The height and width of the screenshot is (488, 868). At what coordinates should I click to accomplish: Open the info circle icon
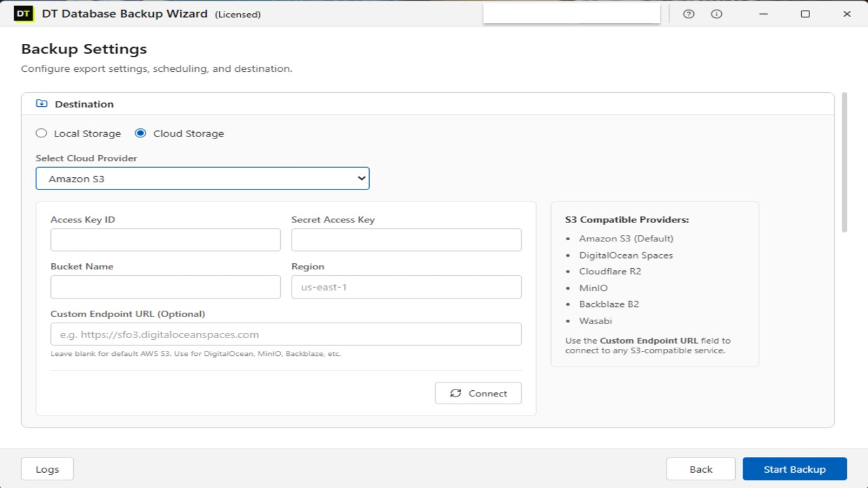[x=717, y=14]
